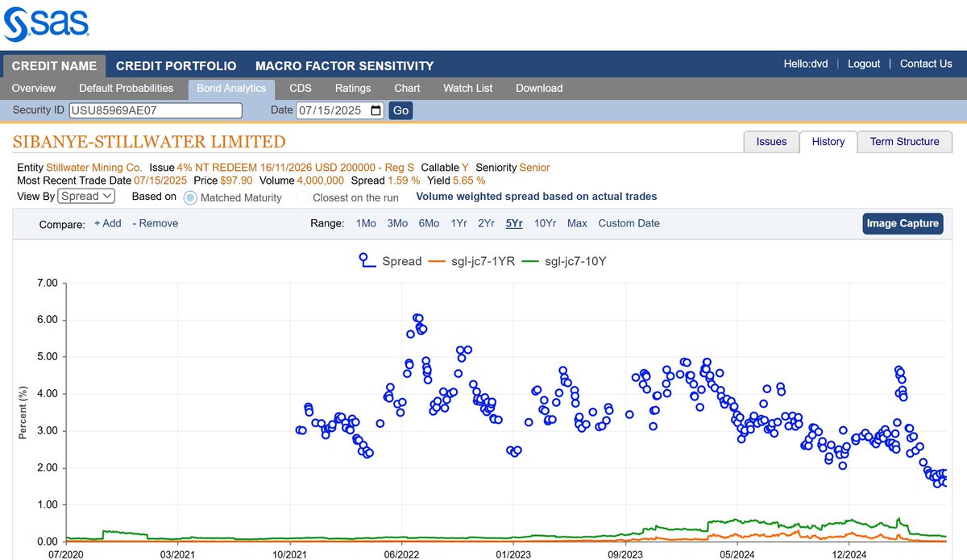The width and height of the screenshot is (967, 560).
Task: Click the Volume weighted spread note text
Action: (x=537, y=197)
